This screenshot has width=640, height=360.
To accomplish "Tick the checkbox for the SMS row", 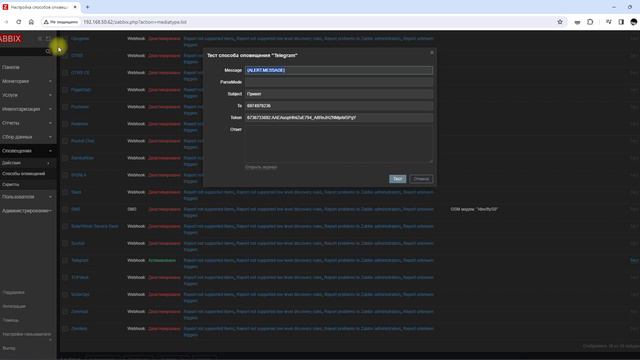I will point(65,209).
